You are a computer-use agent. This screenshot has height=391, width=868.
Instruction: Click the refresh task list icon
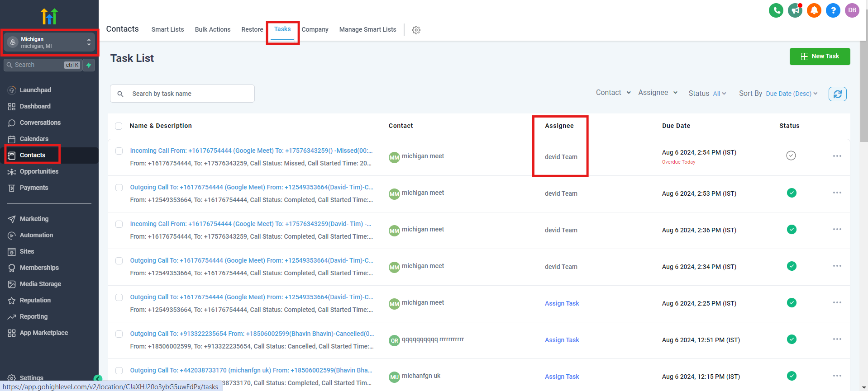[837, 94]
